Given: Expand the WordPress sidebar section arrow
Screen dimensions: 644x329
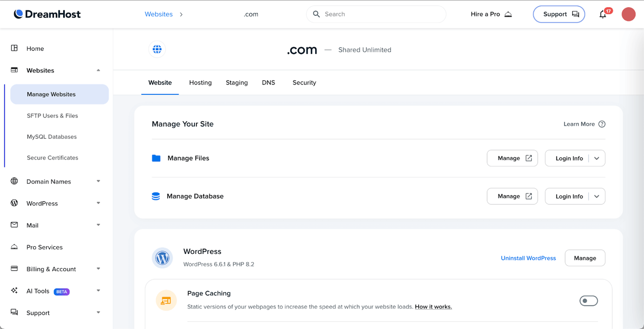Looking at the screenshot, I should 98,203.
